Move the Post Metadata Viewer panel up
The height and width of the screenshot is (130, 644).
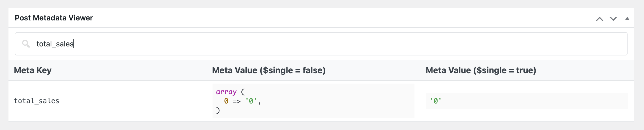pos(599,19)
